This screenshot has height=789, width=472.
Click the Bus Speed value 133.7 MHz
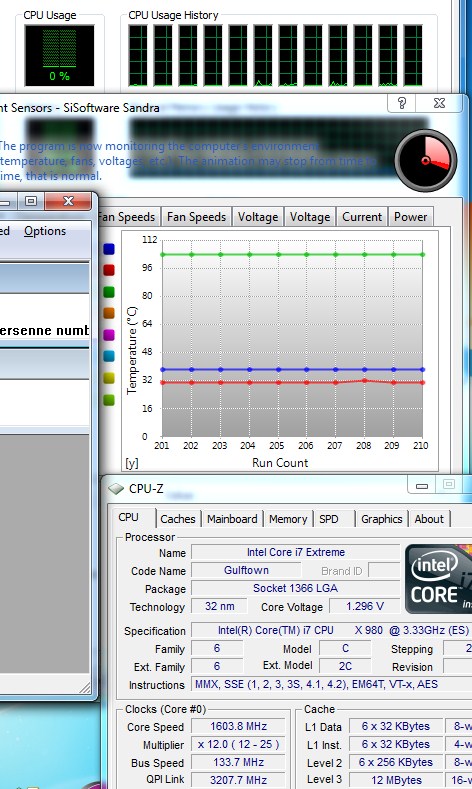point(239,762)
